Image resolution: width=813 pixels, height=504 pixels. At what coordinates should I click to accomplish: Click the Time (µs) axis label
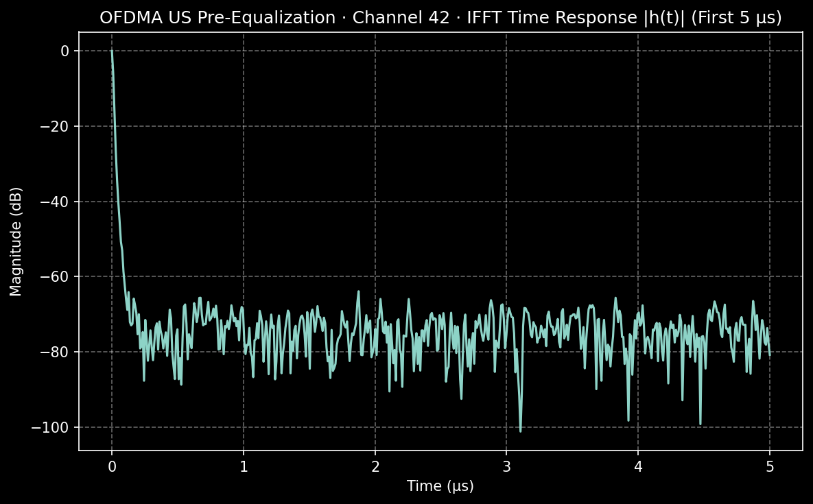click(442, 485)
